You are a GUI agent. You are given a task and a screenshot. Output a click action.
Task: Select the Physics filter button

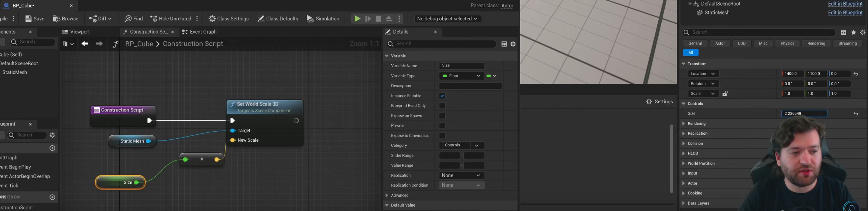(787, 44)
